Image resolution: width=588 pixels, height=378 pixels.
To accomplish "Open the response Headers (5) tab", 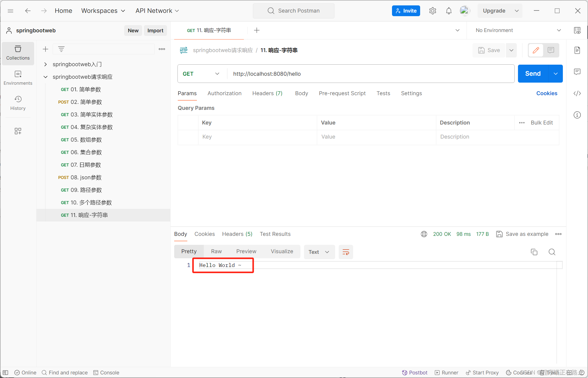I will (237, 234).
